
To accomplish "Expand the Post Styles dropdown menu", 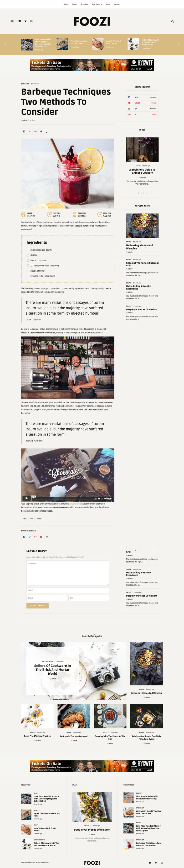I will click(x=97, y=4).
